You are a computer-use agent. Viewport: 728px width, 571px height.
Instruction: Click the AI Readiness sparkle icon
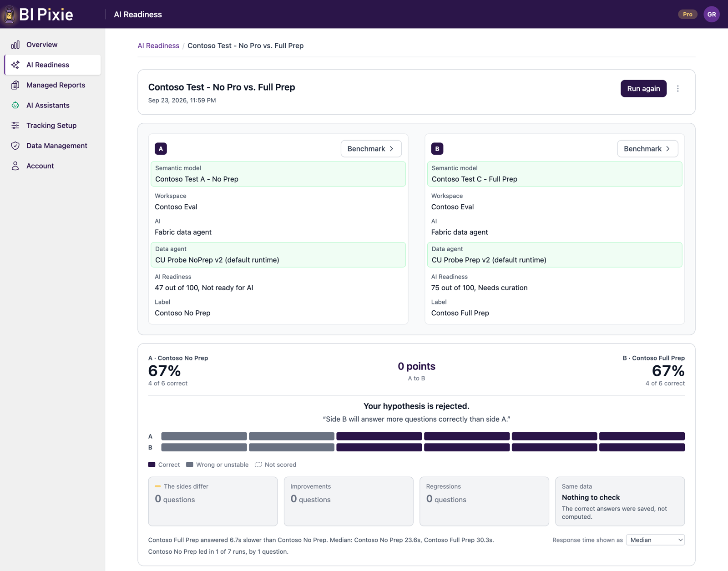click(15, 65)
